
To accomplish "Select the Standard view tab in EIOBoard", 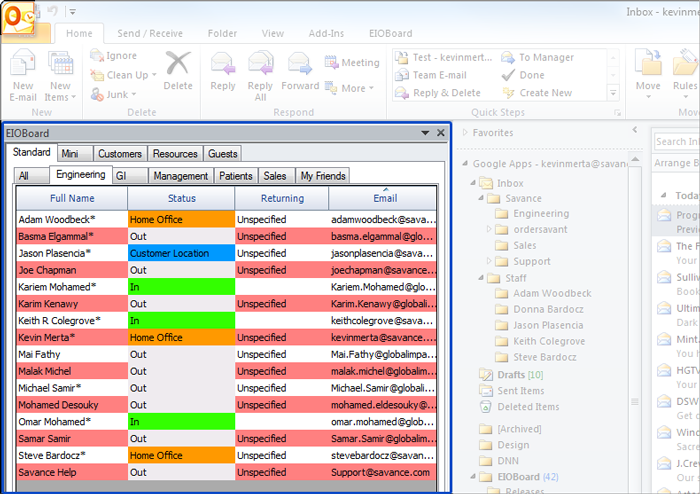I will point(31,153).
